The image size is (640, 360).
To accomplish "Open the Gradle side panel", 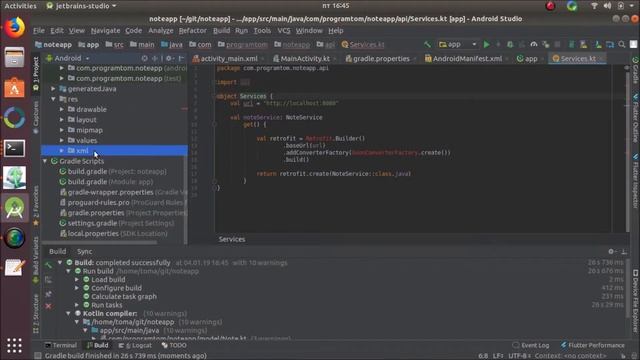I will pyautogui.click(x=636, y=70).
